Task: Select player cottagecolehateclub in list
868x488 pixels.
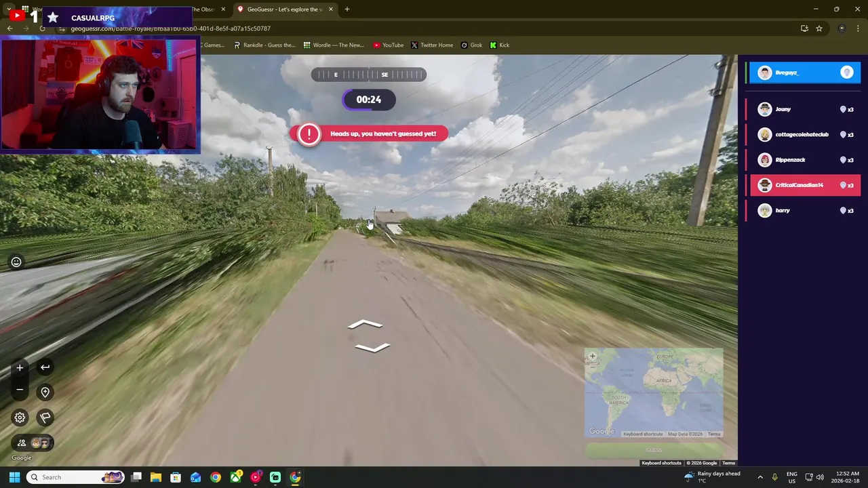Action: 804,134
